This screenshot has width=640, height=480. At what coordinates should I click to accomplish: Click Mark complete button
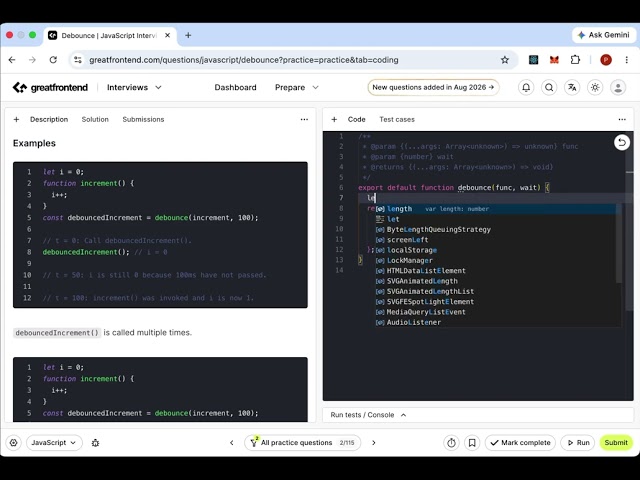click(520, 442)
